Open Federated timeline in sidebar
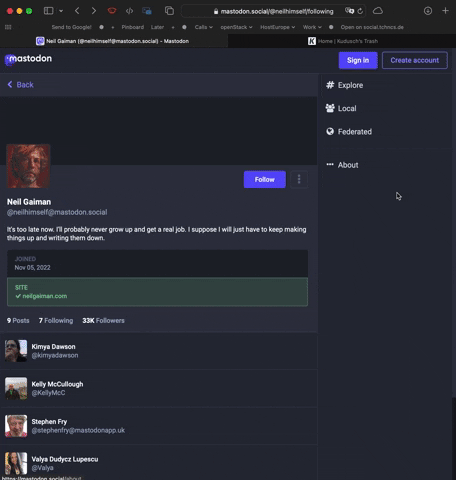Image resolution: width=456 pixels, height=480 pixels. pyautogui.click(x=349, y=132)
